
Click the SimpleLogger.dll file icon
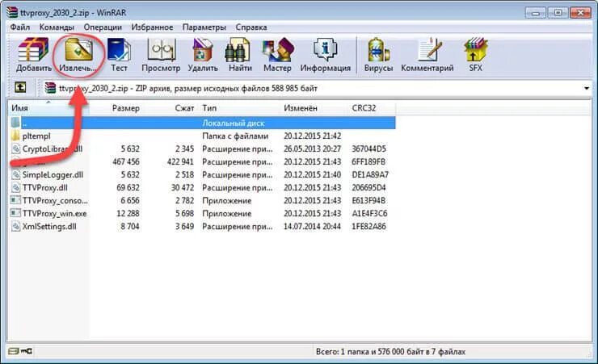click(x=15, y=175)
